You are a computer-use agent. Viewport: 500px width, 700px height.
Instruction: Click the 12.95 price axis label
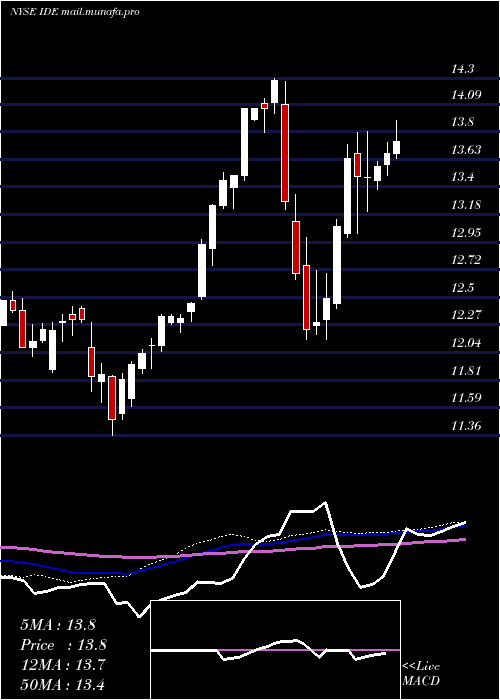click(466, 233)
